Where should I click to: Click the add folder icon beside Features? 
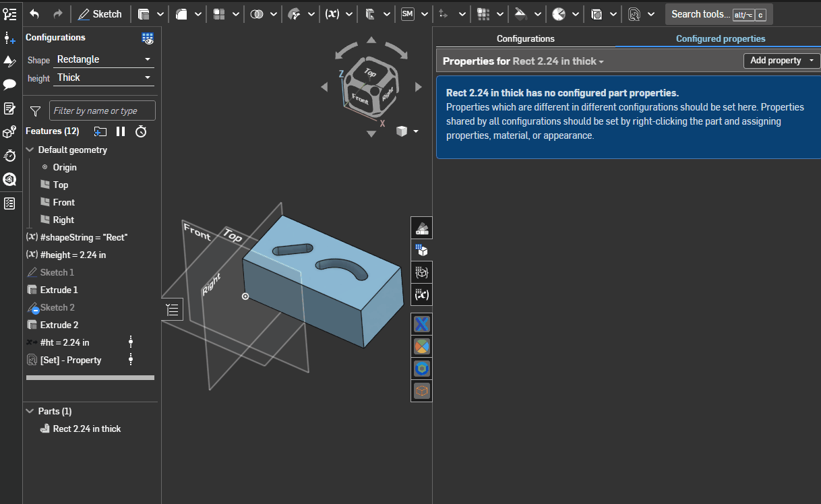pos(100,131)
